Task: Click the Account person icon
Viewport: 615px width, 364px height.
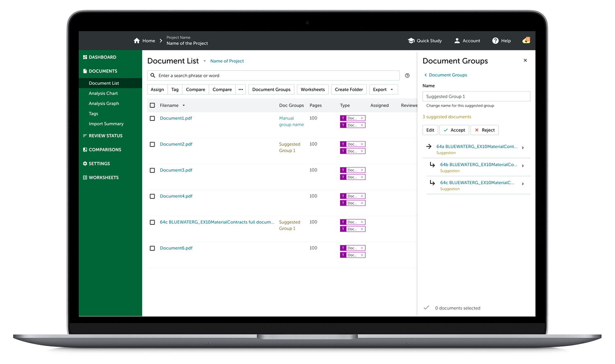Action: (x=457, y=41)
